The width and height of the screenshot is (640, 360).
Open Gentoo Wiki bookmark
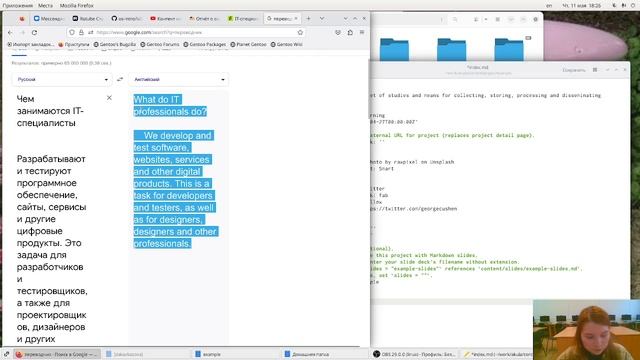pos(287,44)
